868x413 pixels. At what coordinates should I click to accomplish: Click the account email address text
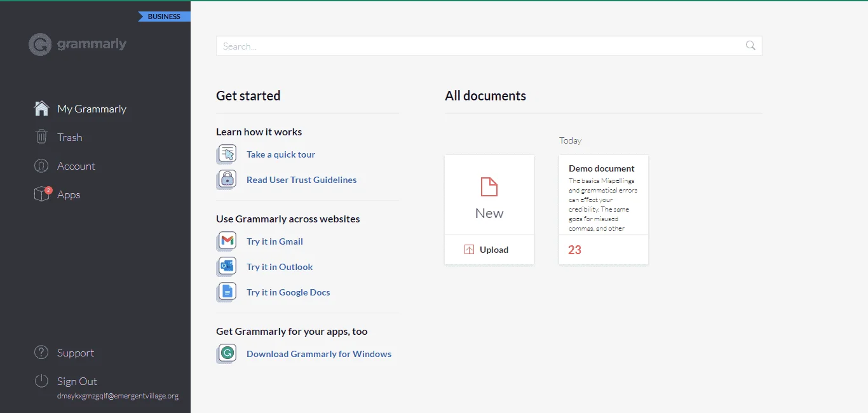118,396
